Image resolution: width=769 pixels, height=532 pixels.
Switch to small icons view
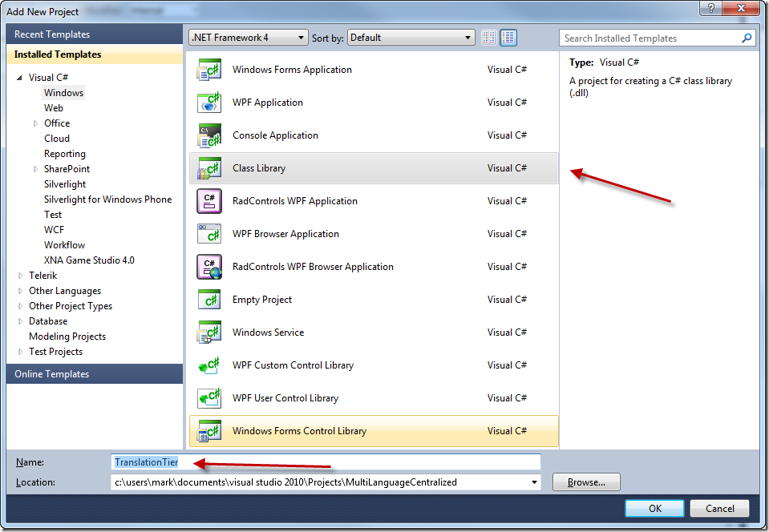(488, 37)
